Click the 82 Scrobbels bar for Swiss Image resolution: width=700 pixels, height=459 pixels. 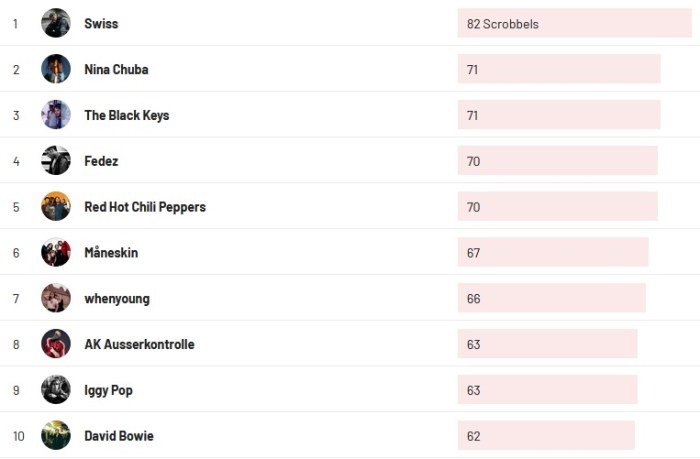point(574,23)
